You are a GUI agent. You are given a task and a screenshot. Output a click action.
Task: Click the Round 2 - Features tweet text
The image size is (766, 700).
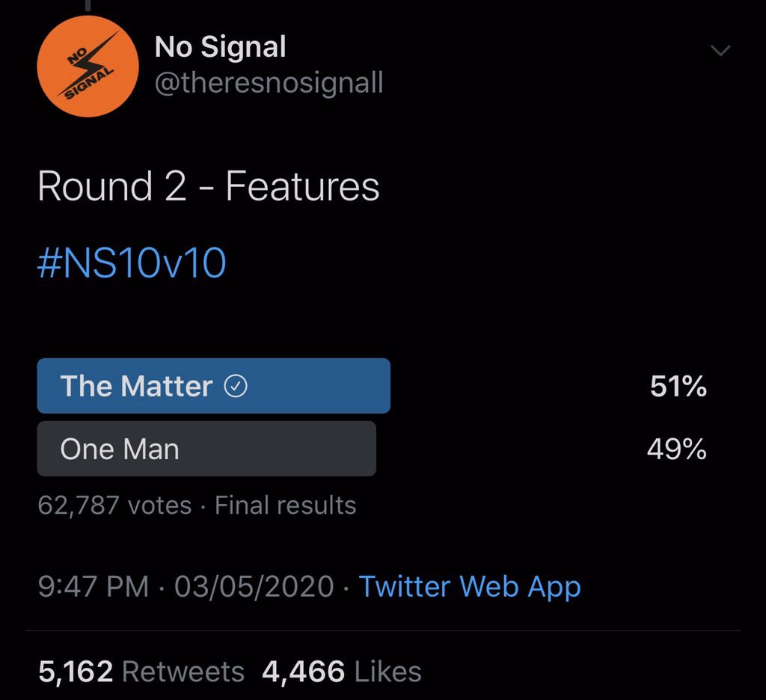208,186
